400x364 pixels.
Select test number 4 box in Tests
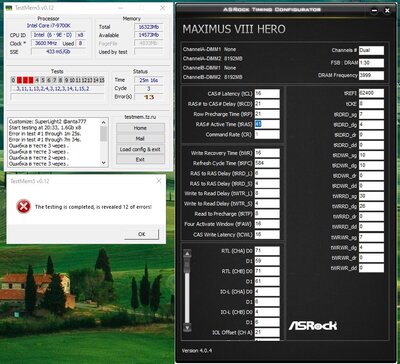click(37, 80)
